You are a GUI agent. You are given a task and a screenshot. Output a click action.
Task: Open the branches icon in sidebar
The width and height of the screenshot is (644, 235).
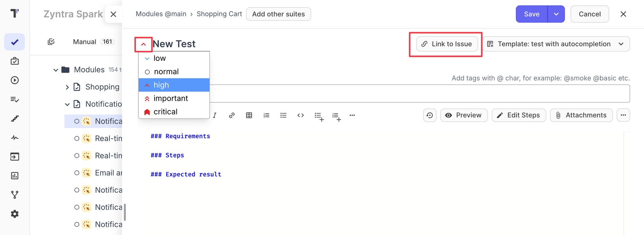pos(15,195)
